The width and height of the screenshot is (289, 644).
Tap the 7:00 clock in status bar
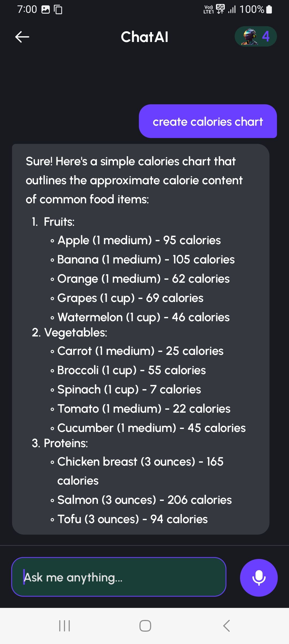[x=27, y=10]
